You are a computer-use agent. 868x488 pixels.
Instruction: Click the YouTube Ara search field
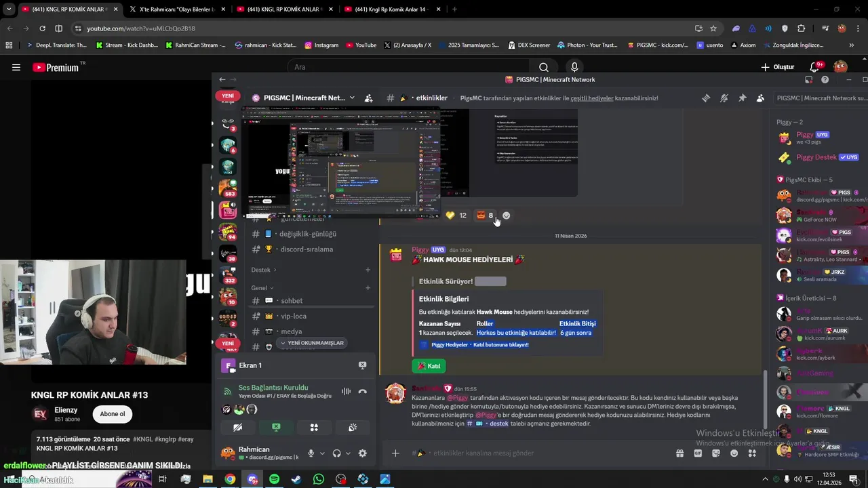pos(407,67)
